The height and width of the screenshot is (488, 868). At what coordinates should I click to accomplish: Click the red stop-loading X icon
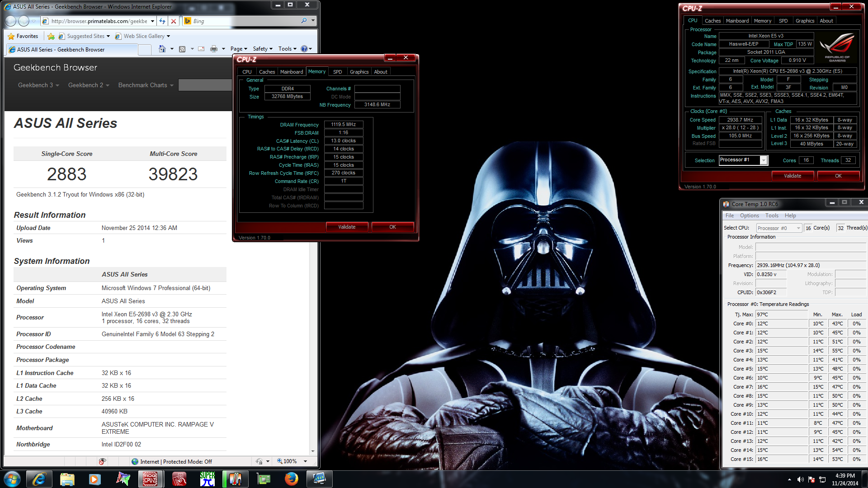point(173,21)
